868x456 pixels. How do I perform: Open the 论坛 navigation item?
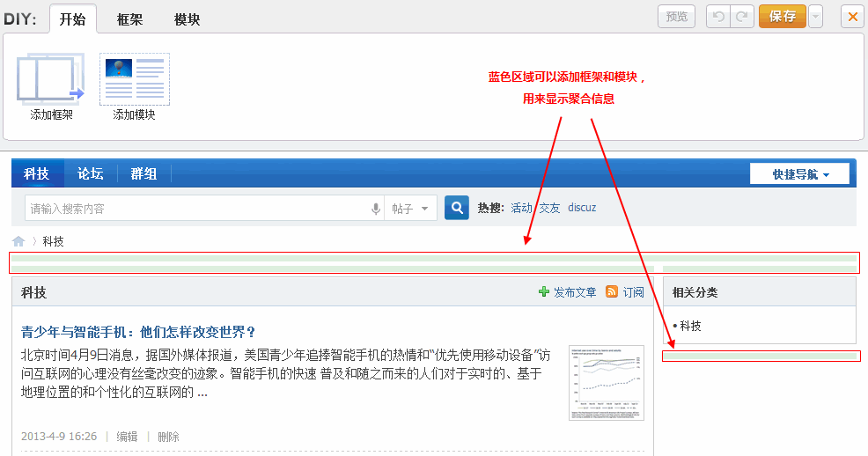pyautogui.click(x=91, y=173)
